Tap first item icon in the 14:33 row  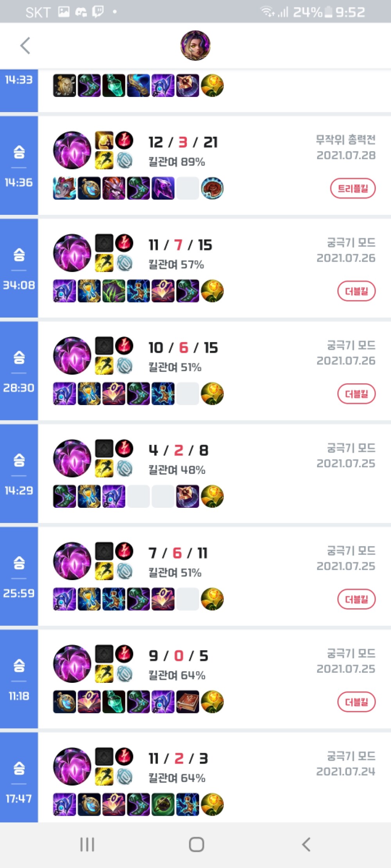(x=65, y=86)
